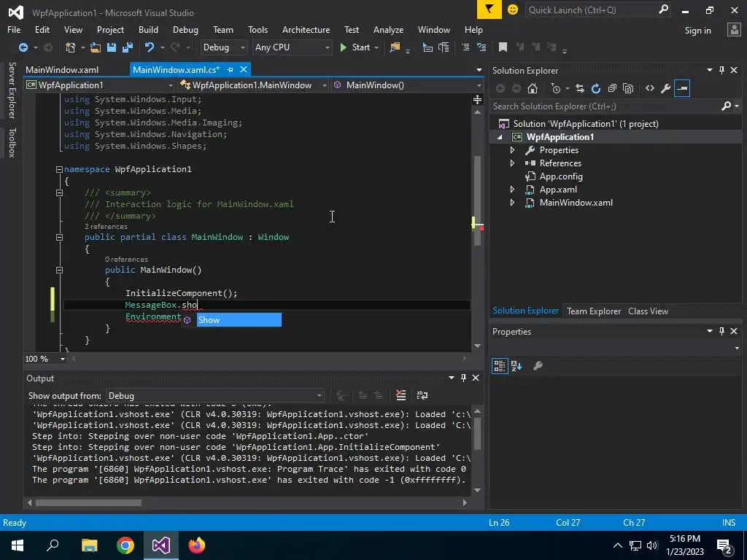
Task: Click the Output horizontal scrollbar thumb
Action: tap(88, 503)
